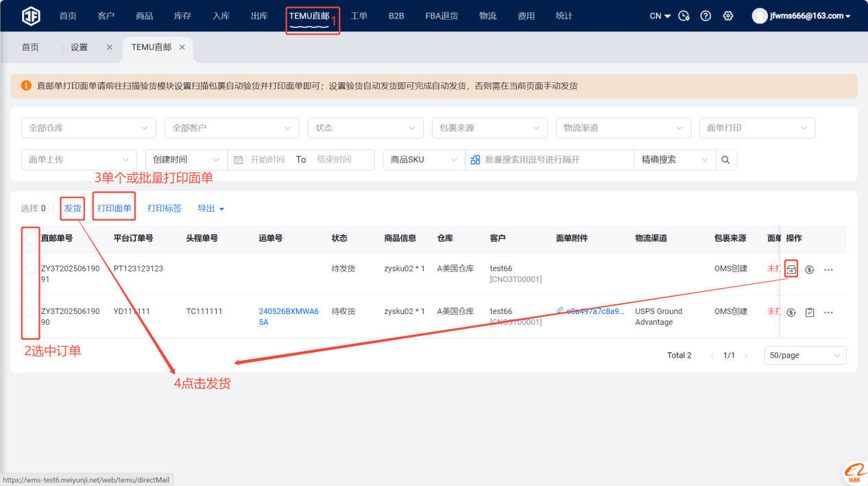Open the 库存 top menu item
The height and width of the screenshot is (486, 868).
click(182, 16)
